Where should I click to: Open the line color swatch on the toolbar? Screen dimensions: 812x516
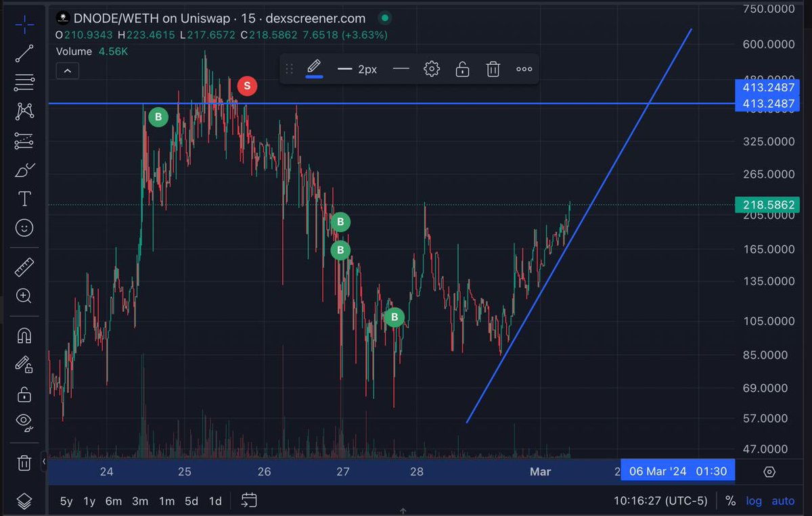pyautogui.click(x=314, y=68)
